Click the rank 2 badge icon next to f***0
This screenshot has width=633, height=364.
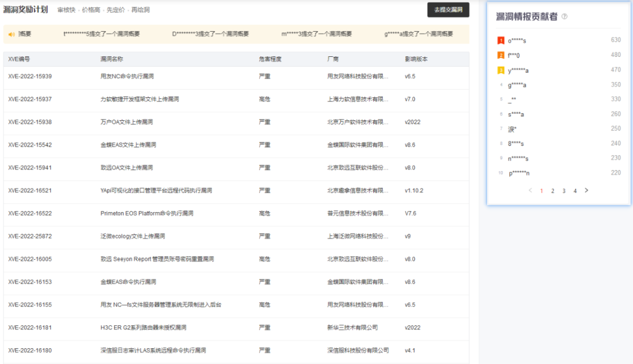point(501,55)
